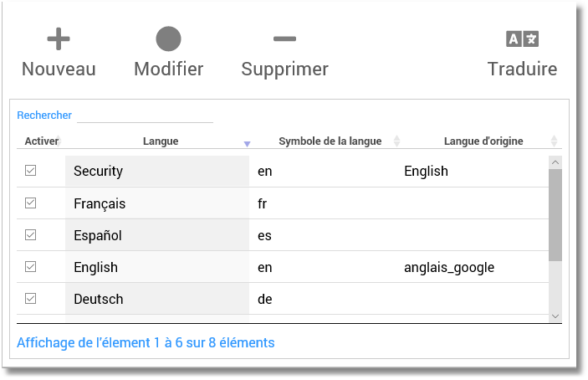The height and width of the screenshot is (380, 588).
Task: Click the Rechercher search field
Action: click(x=145, y=115)
